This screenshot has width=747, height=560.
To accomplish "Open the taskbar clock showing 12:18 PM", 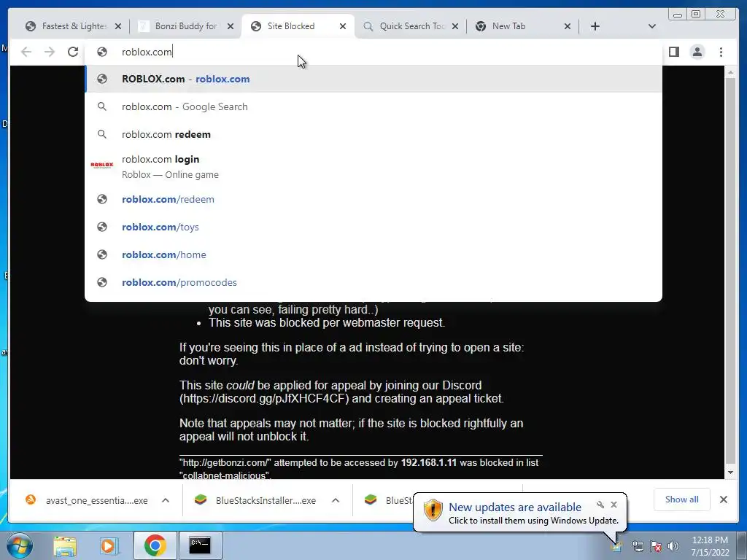I will pos(710,546).
